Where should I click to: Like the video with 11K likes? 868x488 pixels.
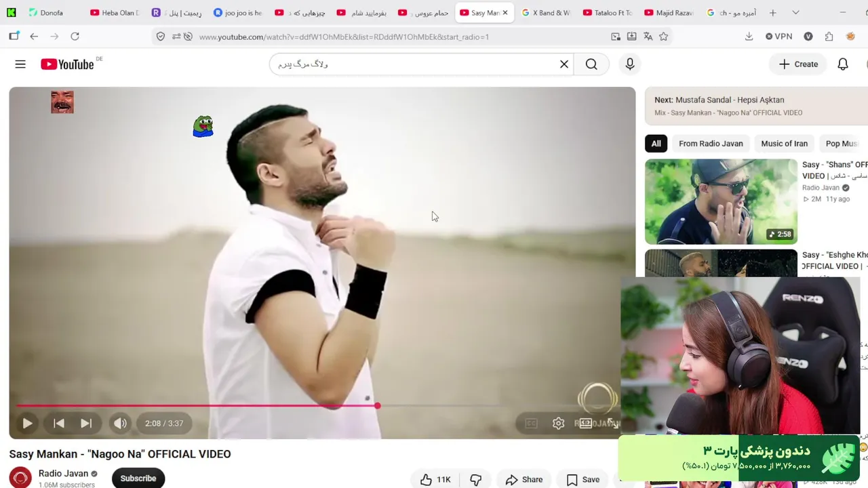click(x=435, y=480)
